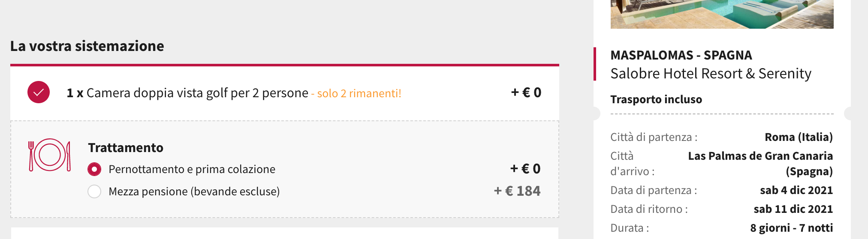The height and width of the screenshot is (239, 868).
Task: Click departure city Roma (Italia)
Action: (x=799, y=137)
